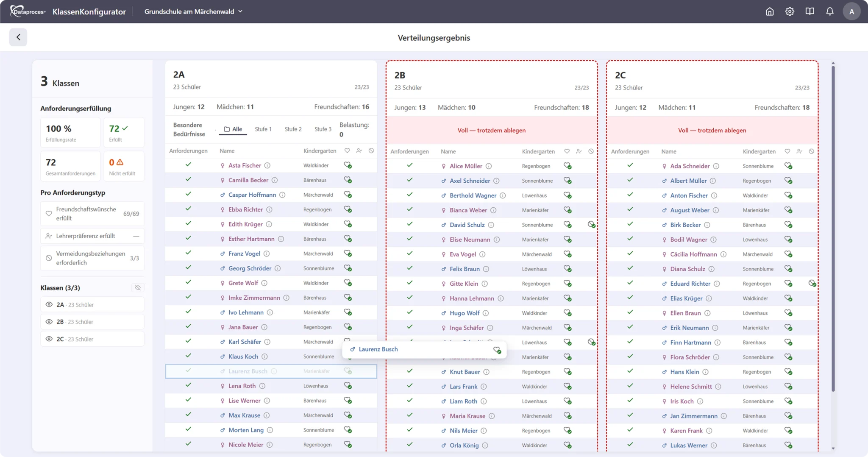868x457 pixels.
Task: Click the vertical scrollbar on the right
Action: 833,229
